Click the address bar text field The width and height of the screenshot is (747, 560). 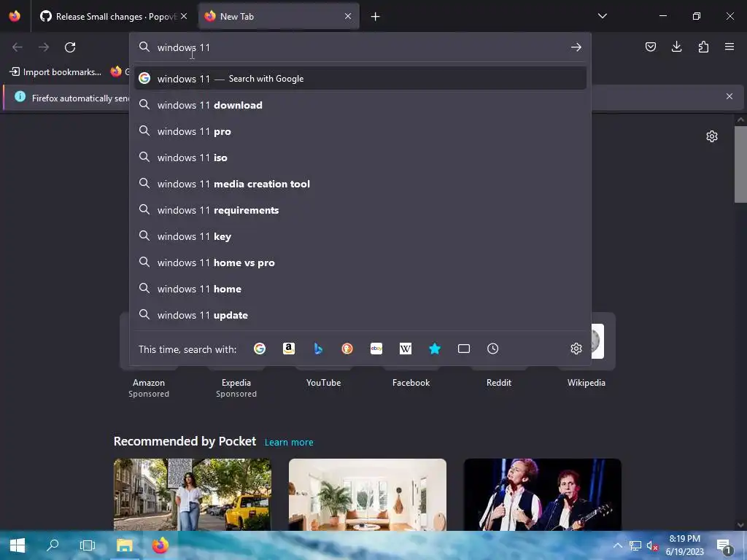coord(360,47)
